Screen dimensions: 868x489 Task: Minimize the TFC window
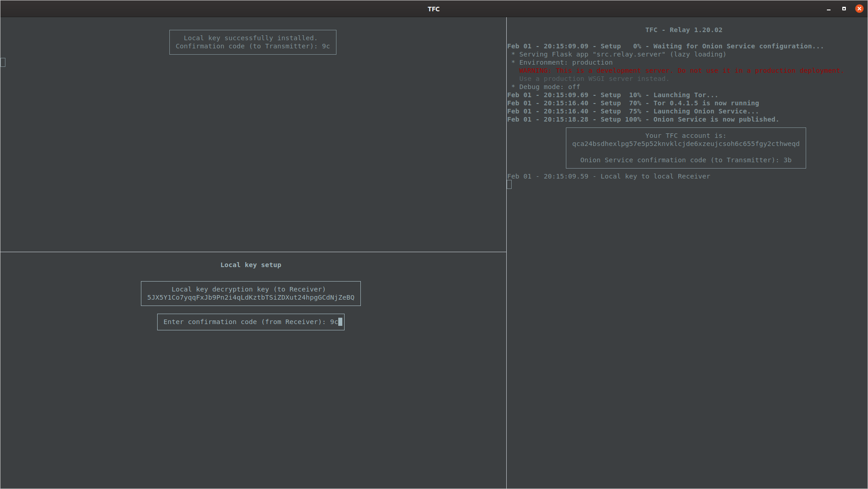tap(829, 9)
